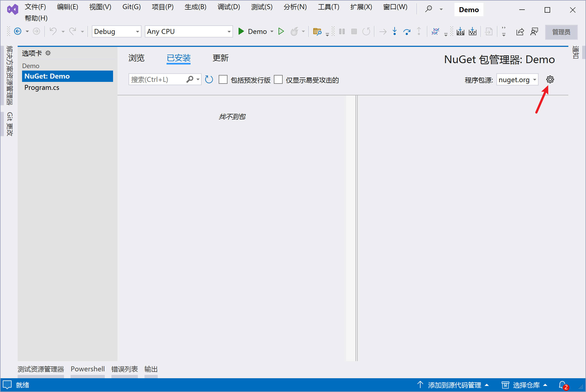The height and width of the screenshot is (392, 586).
Task: Click the step into icon
Action: [395, 31]
